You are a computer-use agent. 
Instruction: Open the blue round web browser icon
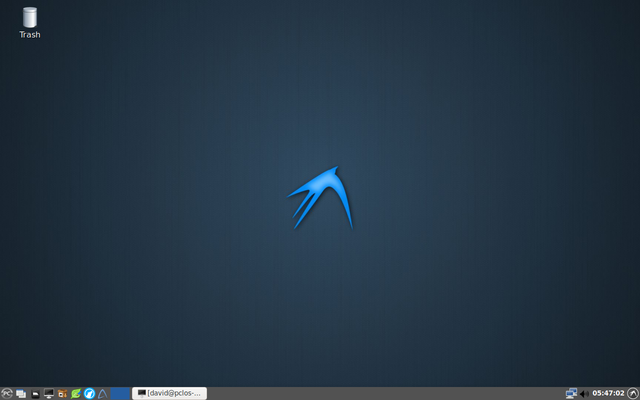click(x=89, y=393)
